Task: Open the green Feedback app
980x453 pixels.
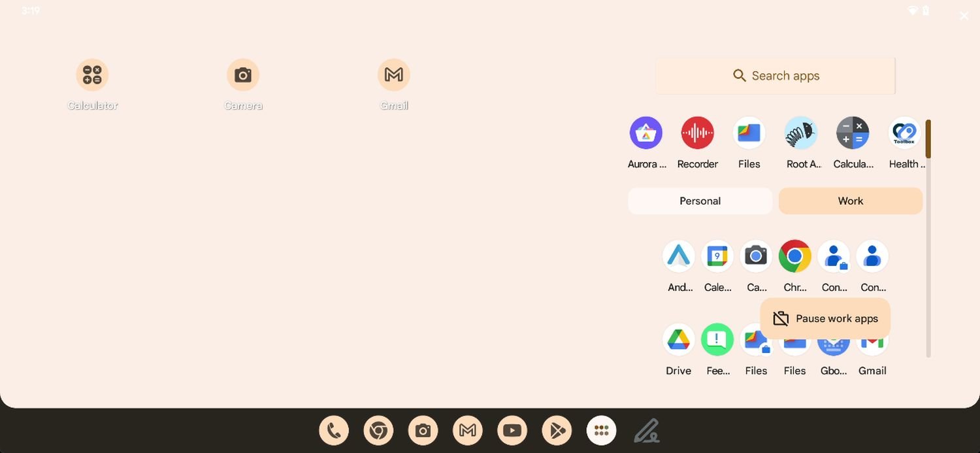Action: click(717, 340)
